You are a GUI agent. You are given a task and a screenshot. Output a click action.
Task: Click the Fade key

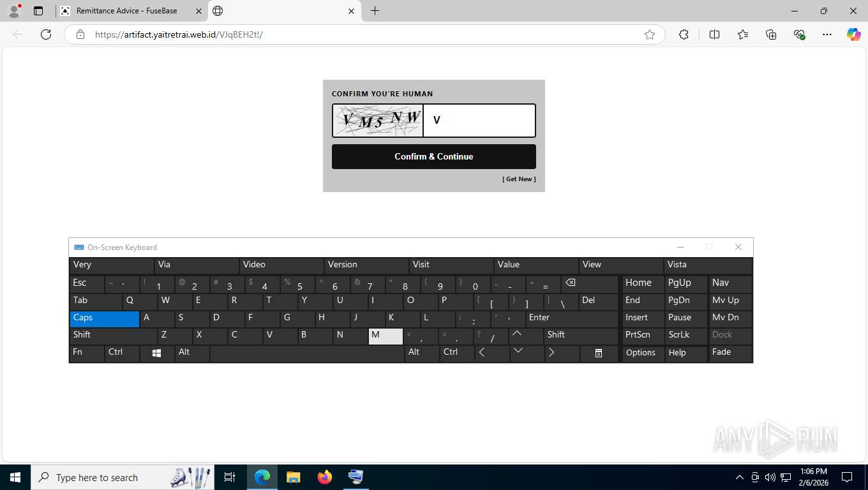pyautogui.click(x=731, y=353)
